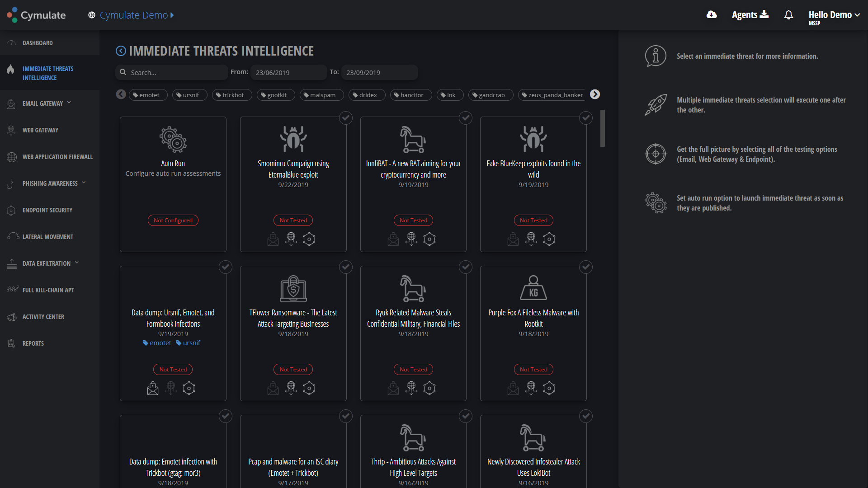Open Full Kill-Chain APT section
The image size is (868, 488).
point(50,290)
